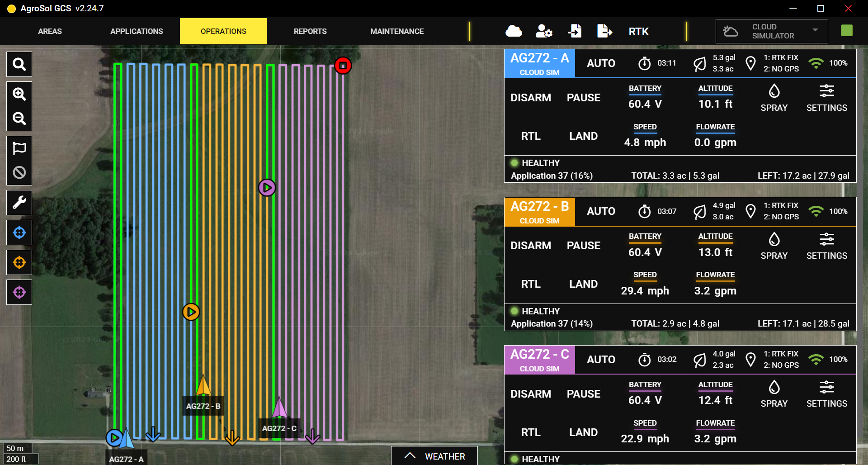Open the wrench tools icon
This screenshot has height=465, width=868.
click(19, 202)
